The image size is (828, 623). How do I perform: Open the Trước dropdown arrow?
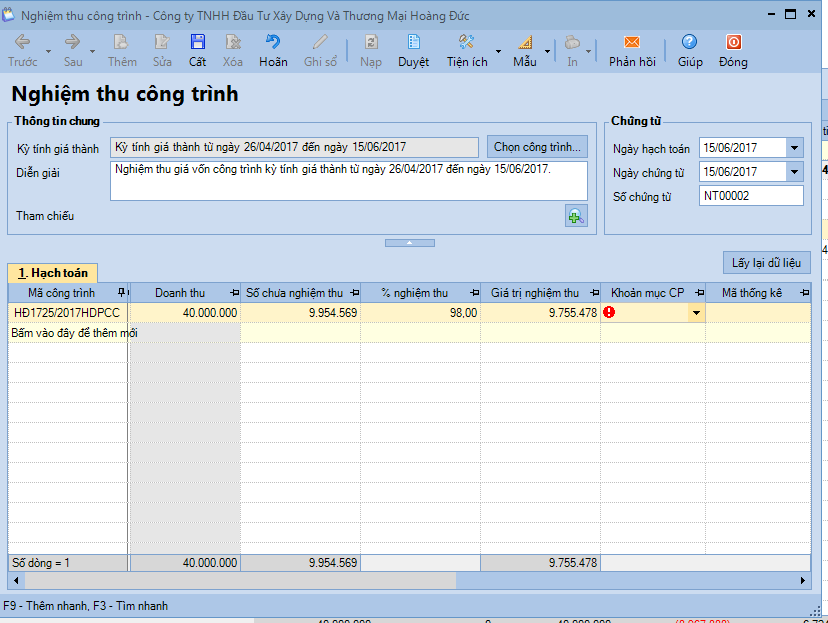tap(48, 52)
